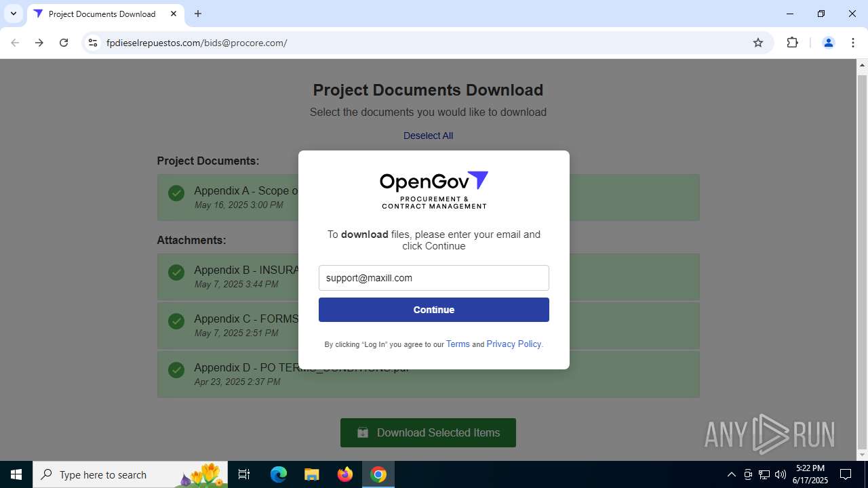The image size is (868, 488).
Task: Open the Chrome profile avatar
Action: pos(828,43)
